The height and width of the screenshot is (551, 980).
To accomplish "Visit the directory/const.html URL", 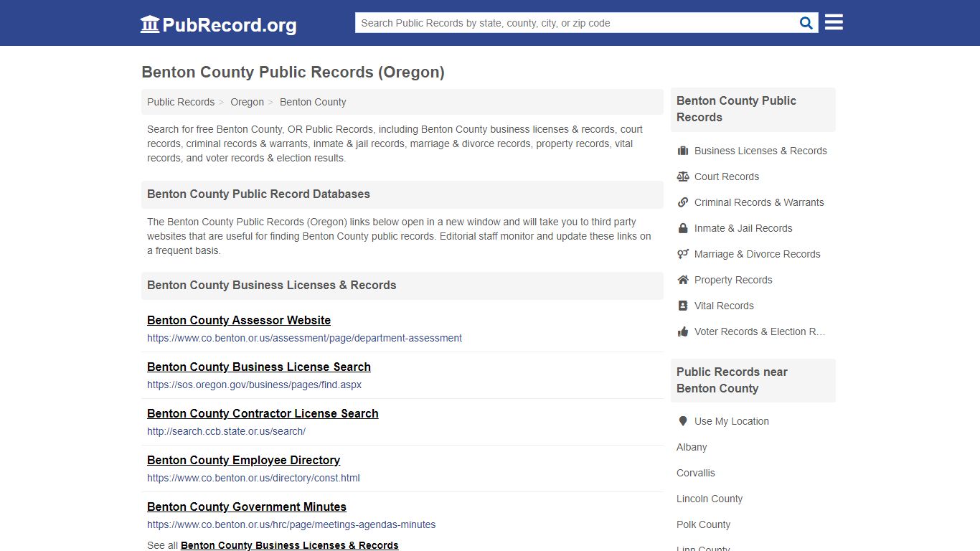I will (253, 478).
